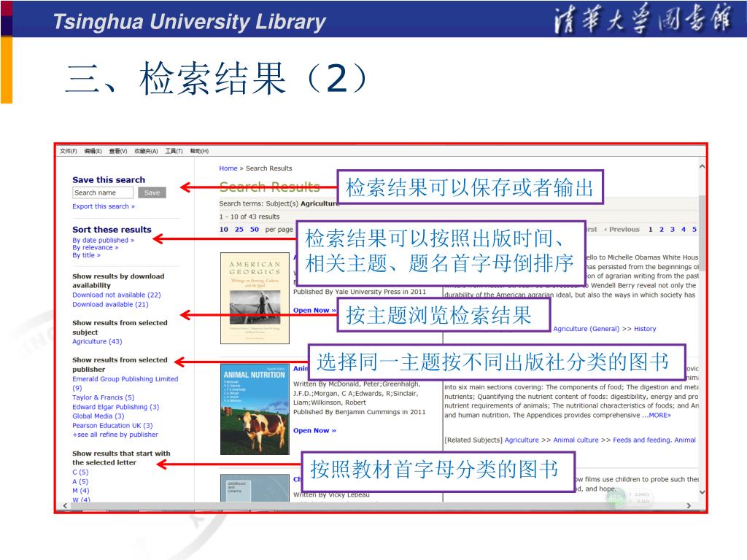The height and width of the screenshot is (560, 747).
Task: Filter by Download available (21)
Action: (111, 304)
